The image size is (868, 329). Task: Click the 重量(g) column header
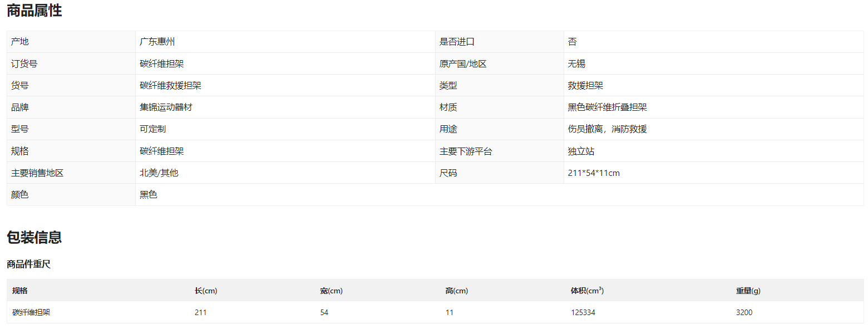[748, 291]
